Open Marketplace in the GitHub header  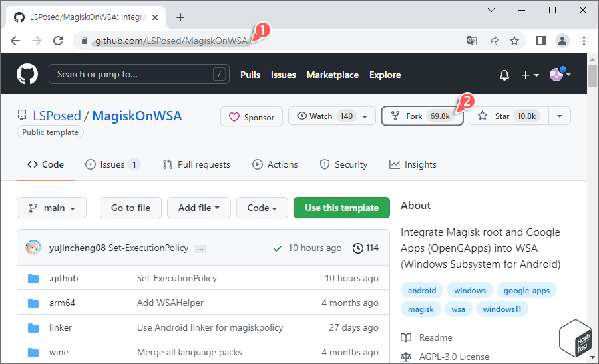pos(332,75)
